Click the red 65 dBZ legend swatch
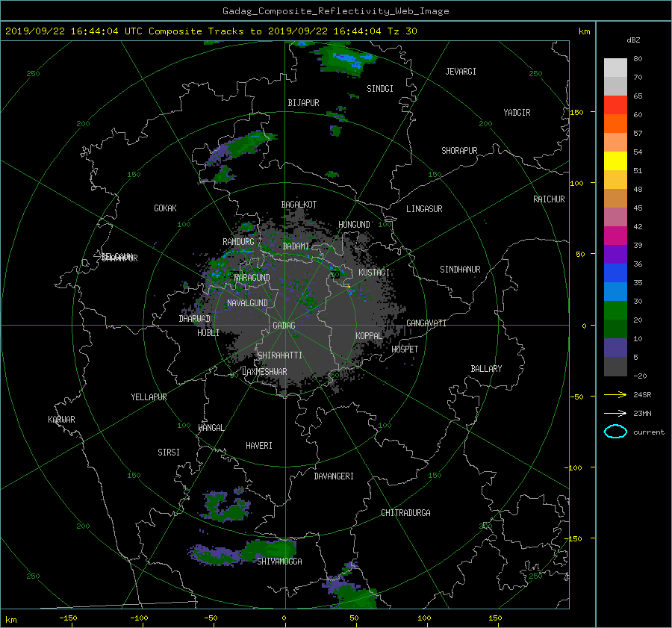Viewport: 672px width, 628px height. (615, 105)
